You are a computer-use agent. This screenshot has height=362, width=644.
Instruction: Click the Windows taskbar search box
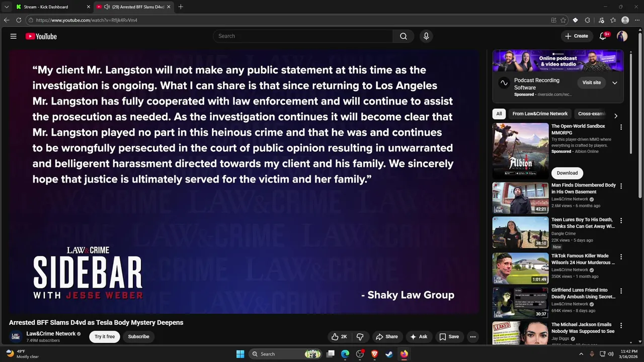285,354
